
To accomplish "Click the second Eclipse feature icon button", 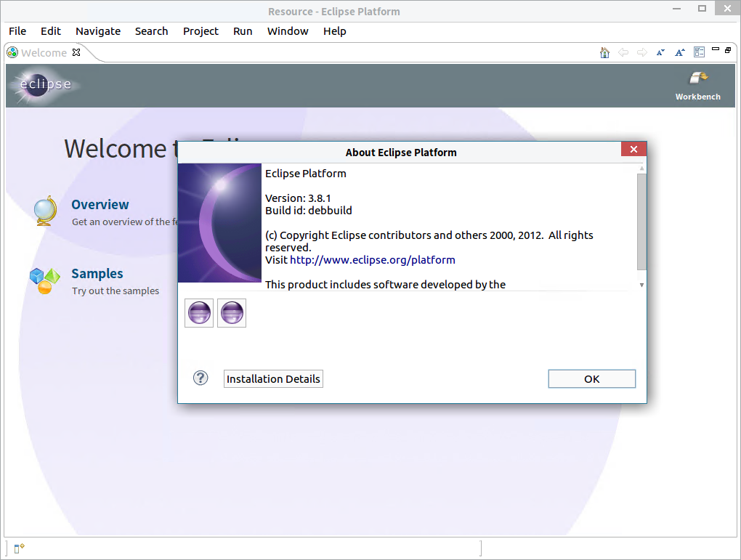I will click(x=232, y=313).
